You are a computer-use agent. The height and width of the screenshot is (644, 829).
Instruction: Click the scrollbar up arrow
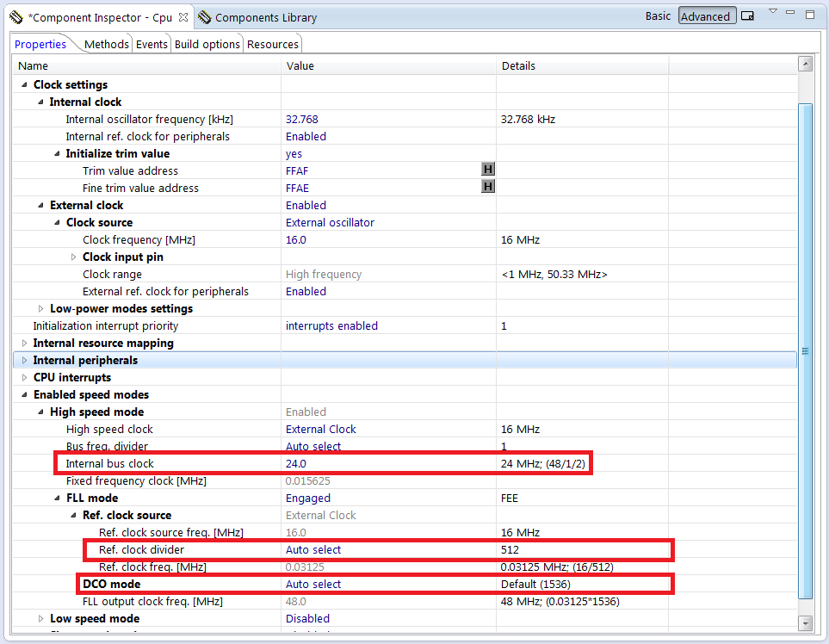tap(805, 65)
